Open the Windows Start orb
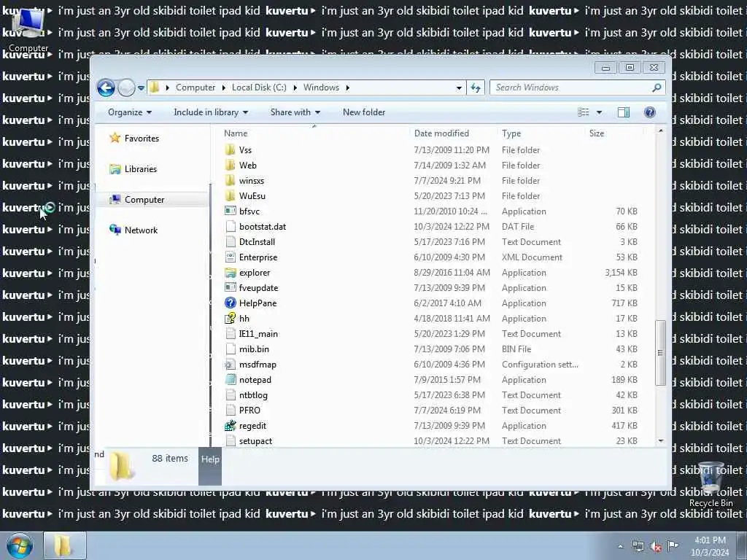747x560 pixels. pos(19,545)
